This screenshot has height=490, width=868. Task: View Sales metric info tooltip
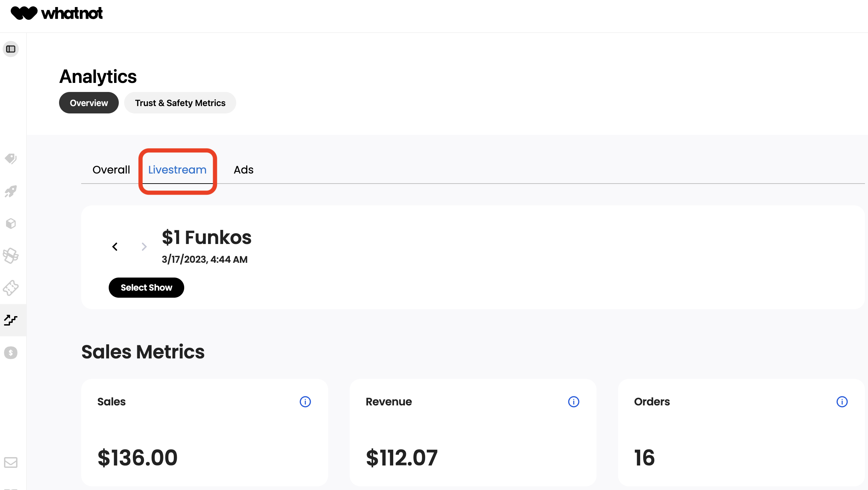click(305, 401)
